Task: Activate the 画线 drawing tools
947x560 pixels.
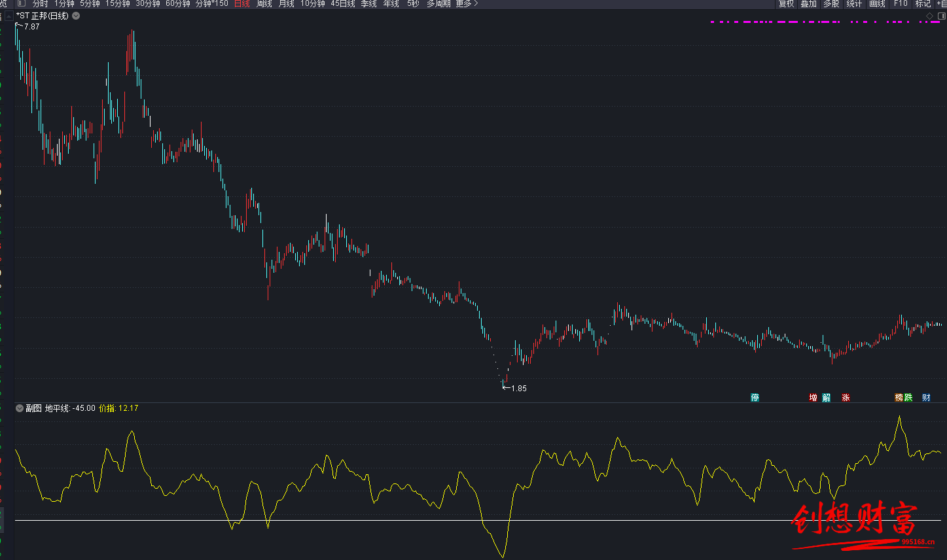Action: 877,4
